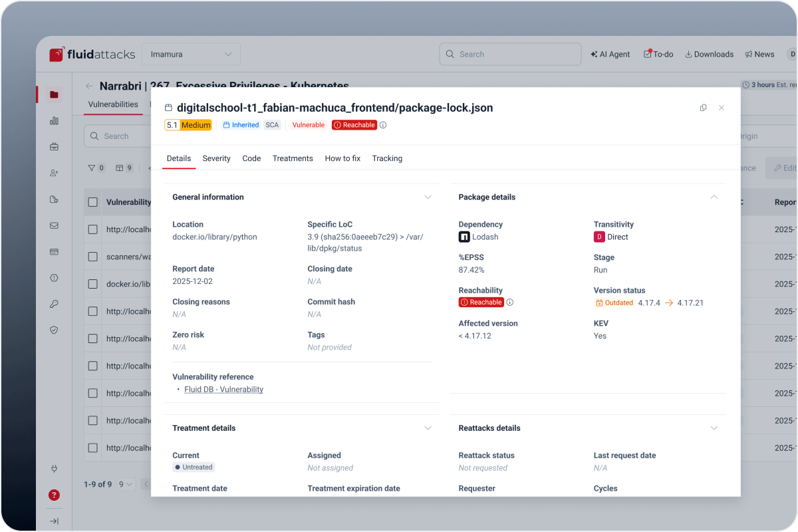Click the 5.1 Medium severity badge

pos(188,125)
